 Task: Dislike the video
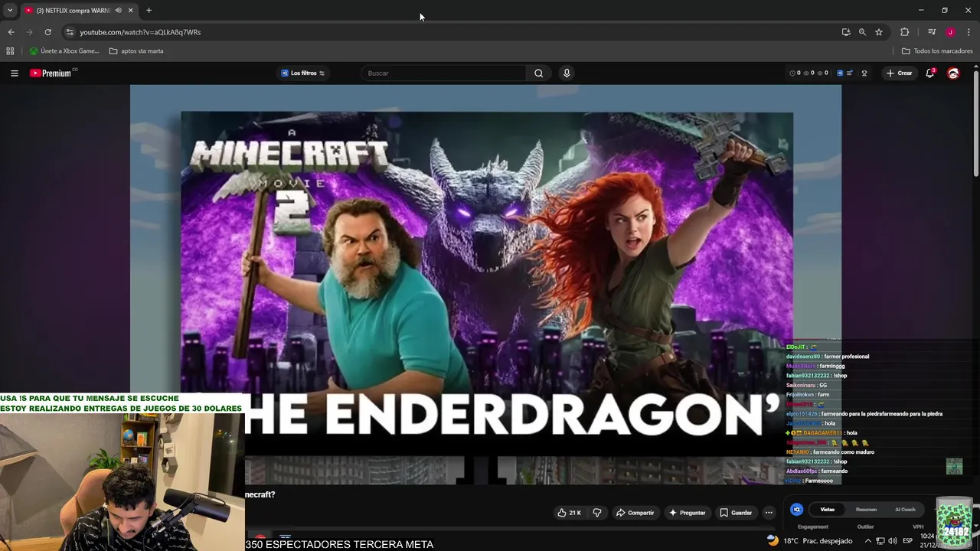click(x=597, y=513)
